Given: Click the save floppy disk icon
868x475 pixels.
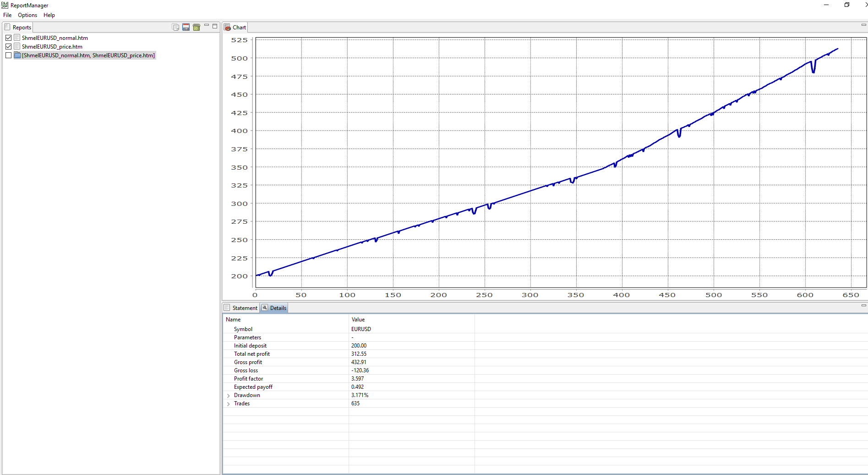Looking at the screenshot, I should point(186,27).
